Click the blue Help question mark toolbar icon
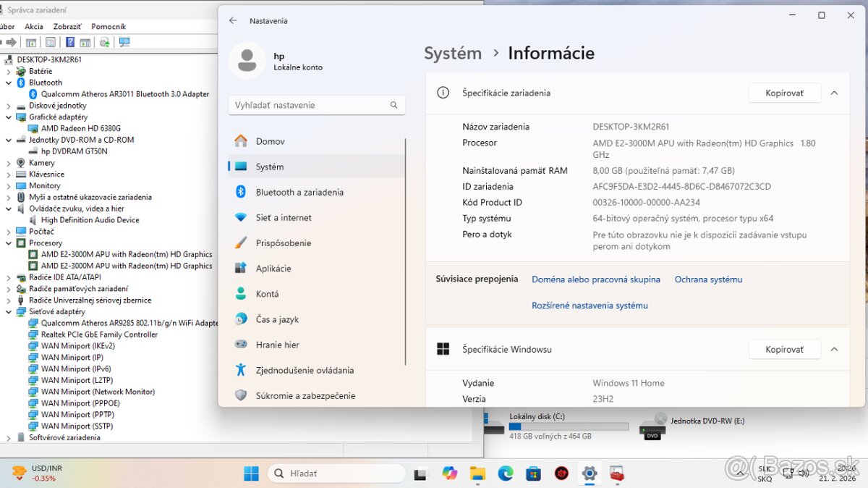Screen dimensions: 868x488 (70, 42)
